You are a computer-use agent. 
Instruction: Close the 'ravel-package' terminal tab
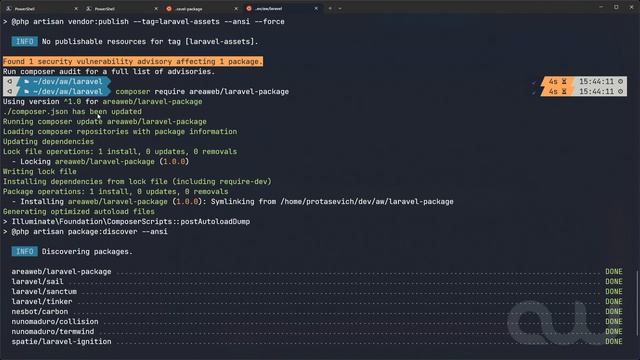tap(236, 9)
